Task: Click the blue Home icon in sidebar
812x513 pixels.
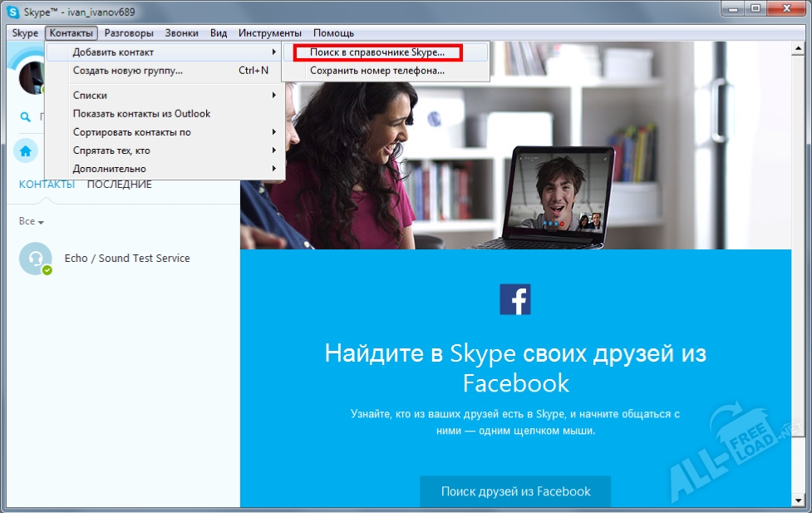Action: coord(25,150)
